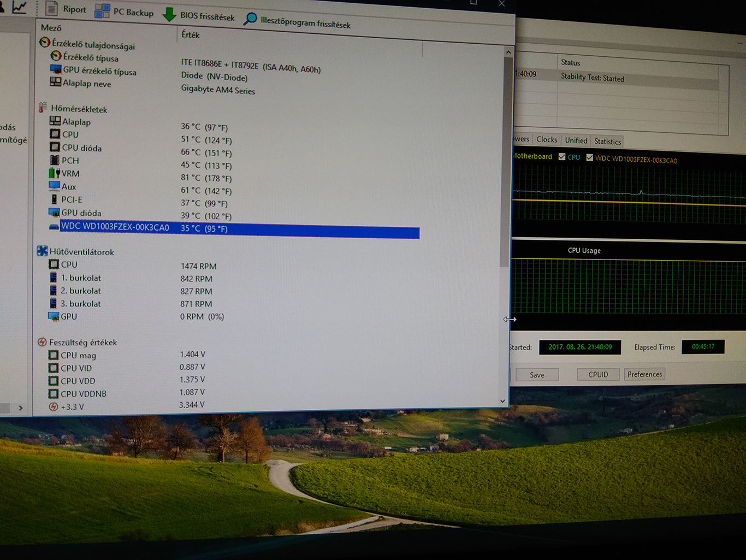The width and height of the screenshot is (746, 560).
Task: Click the Érzékelő típusa row icon
Action: 56,56
